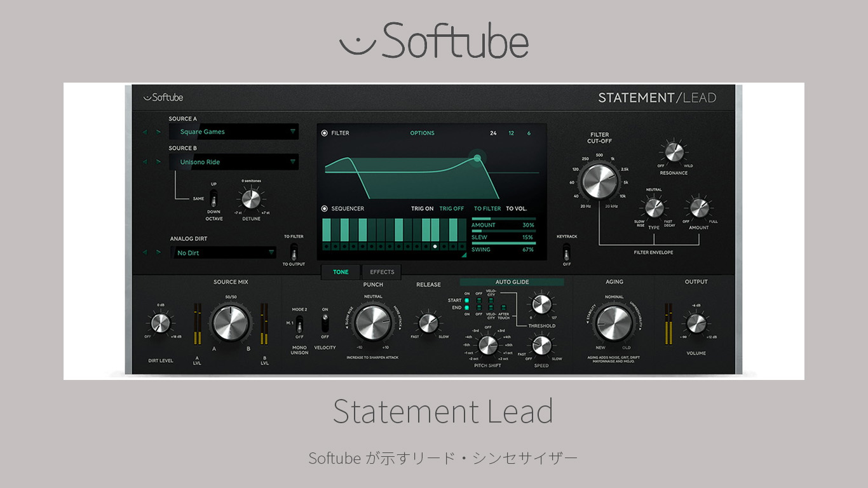Toggle the Filter display radio button
This screenshot has width=868, height=488.
[325, 133]
